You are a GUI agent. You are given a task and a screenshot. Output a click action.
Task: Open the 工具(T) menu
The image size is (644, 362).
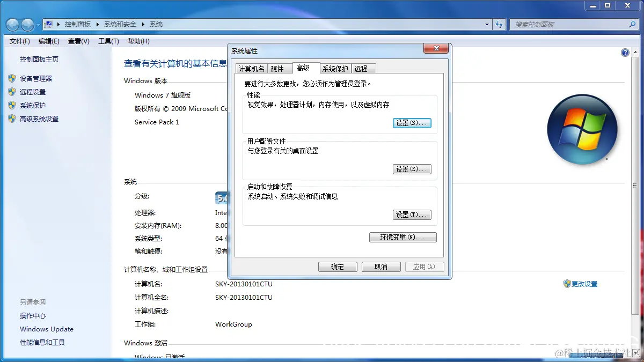(108, 41)
